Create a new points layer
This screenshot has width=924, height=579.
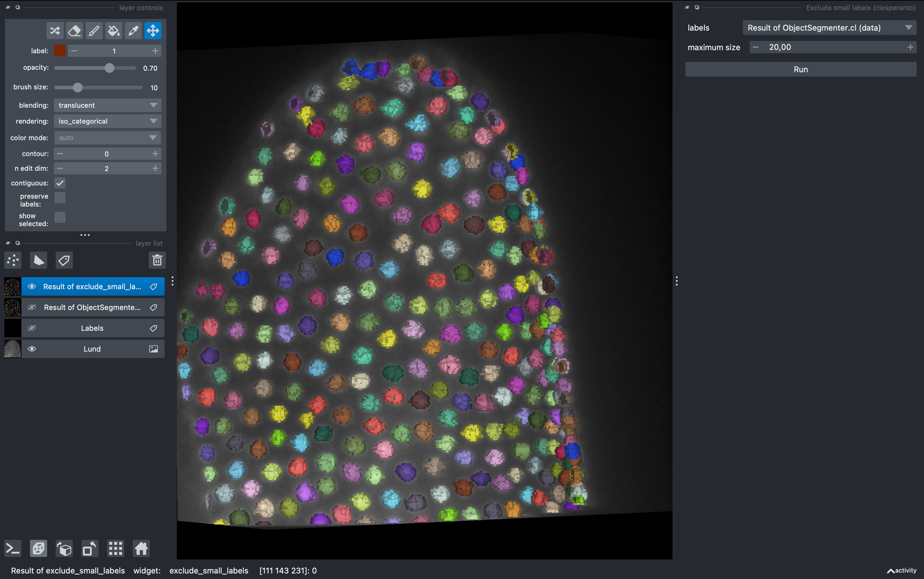click(x=13, y=260)
